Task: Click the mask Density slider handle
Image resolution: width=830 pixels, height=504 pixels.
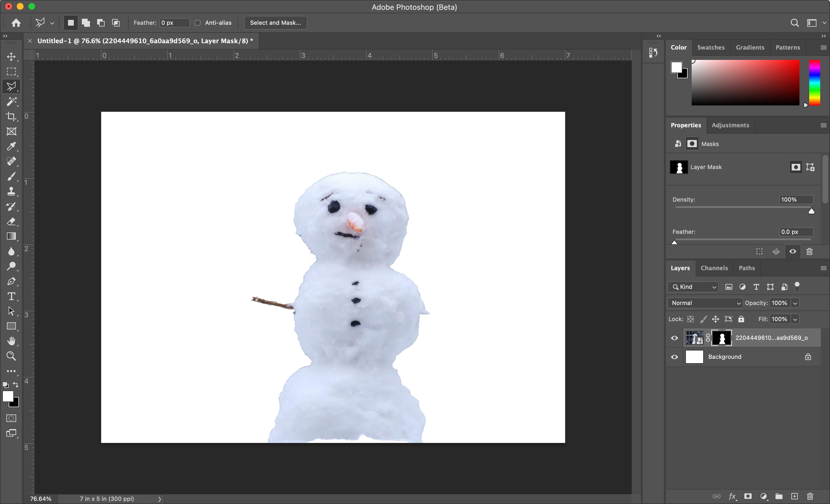Action: click(x=811, y=211)
